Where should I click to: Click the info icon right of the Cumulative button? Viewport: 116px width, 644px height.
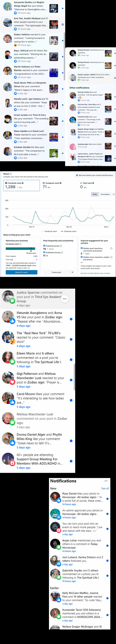(114, 194)
